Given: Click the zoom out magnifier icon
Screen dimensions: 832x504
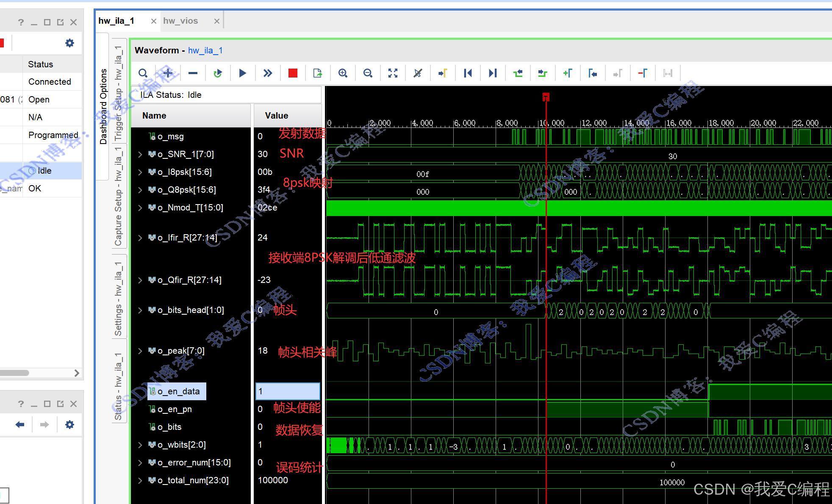Looking at the screenshot, I should pos(368,73).
